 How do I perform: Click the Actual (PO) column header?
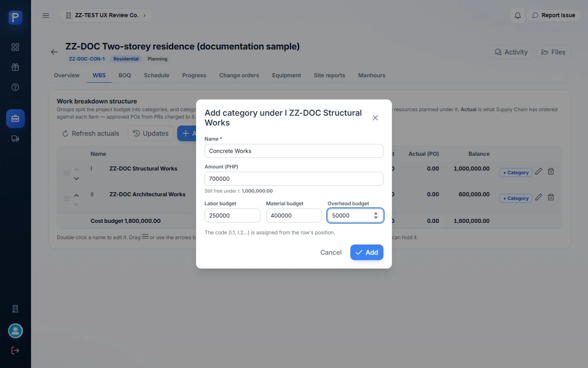tap(424, 154)
